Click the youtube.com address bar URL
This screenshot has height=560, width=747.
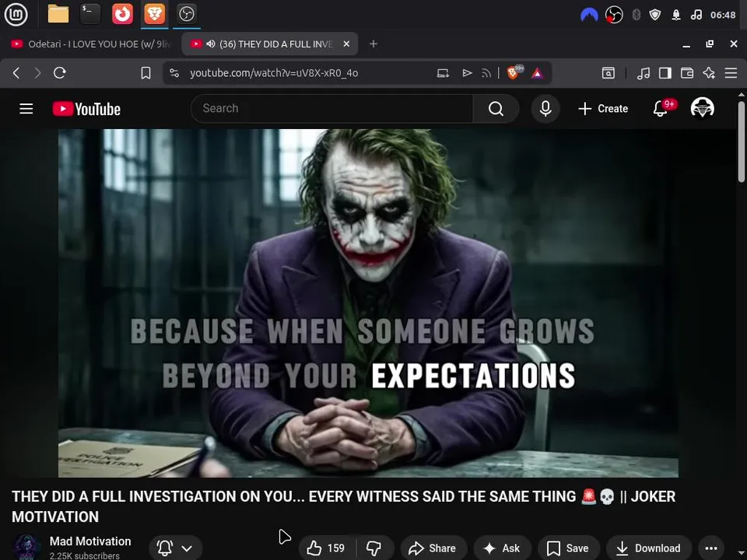click(x=274, y=73)
